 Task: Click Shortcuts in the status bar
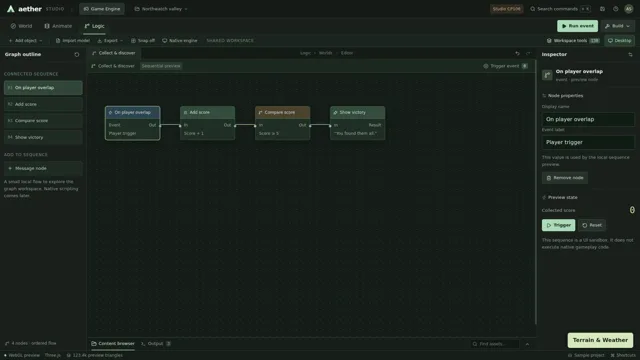coord(623,355)
